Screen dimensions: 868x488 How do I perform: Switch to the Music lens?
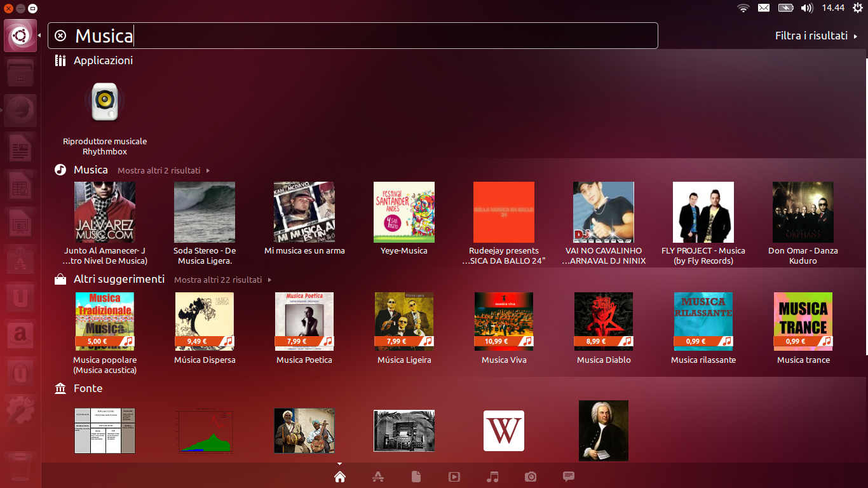pyautogui.click(x=492, y=477)
